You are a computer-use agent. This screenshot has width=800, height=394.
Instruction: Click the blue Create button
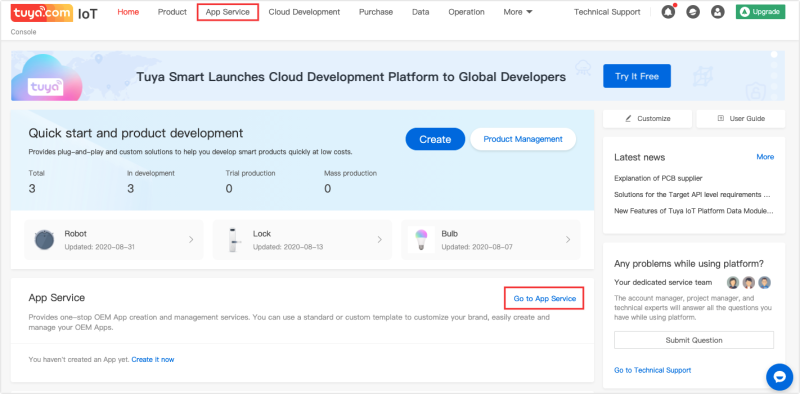(435, 139)
